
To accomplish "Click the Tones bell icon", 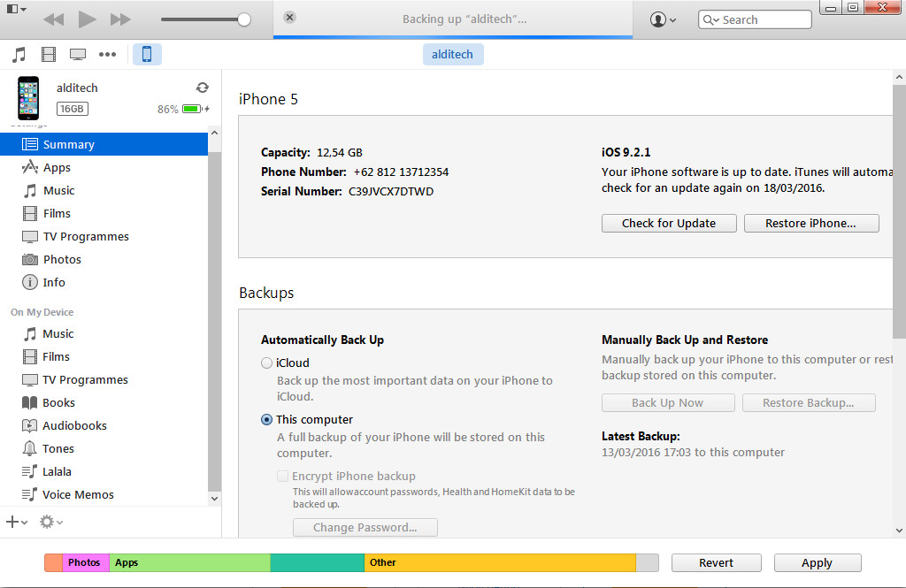I will click(x=29, y=448).
